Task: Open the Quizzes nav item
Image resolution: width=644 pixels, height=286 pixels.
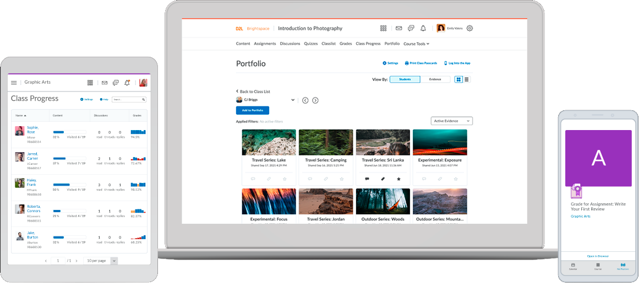Action: tap(311, 44)
